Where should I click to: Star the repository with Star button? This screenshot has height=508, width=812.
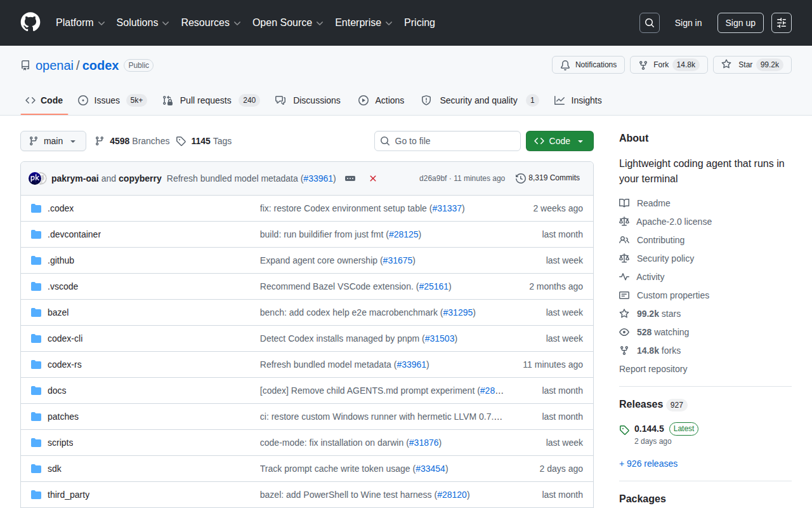click(x=752, y=65)
